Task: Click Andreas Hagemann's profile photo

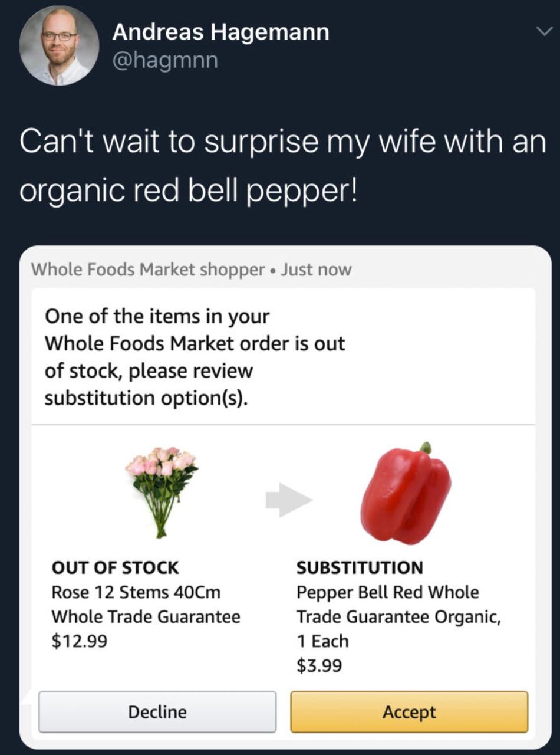Action: point(59,46)
